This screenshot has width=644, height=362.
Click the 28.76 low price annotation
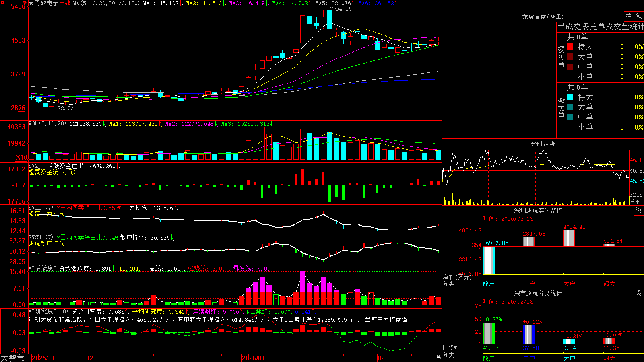(x=65, y=108)
